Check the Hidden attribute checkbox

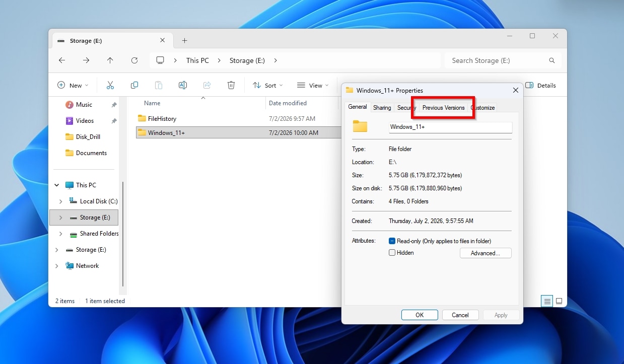(x=392, y=253)
